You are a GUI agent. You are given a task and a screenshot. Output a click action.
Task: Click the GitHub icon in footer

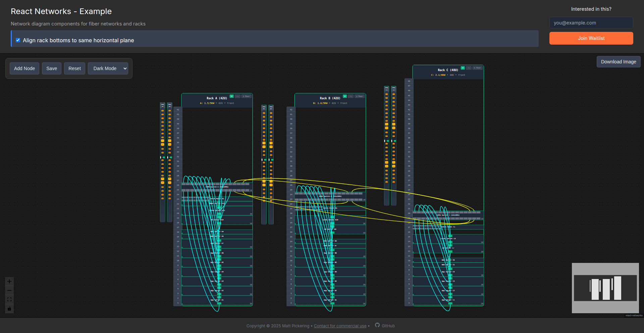377,325
